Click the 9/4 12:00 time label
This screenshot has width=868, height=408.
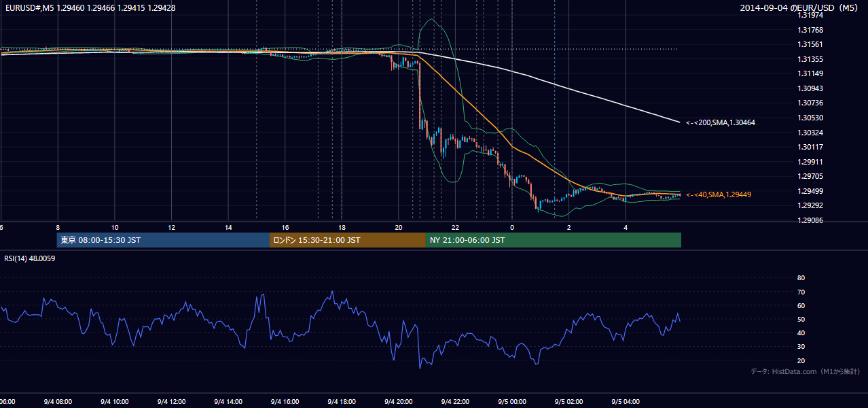pos(171,402)
